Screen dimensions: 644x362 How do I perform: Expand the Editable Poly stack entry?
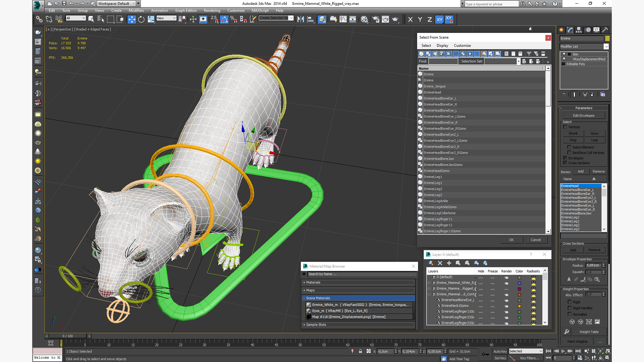point(563,64)
